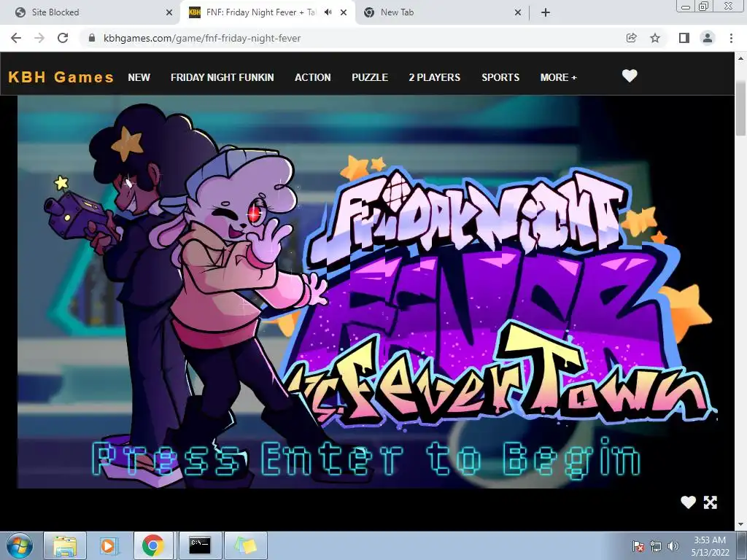747x560 pixels.
Task: Share this page icon in address bar
Action: [x=631, y=38]
